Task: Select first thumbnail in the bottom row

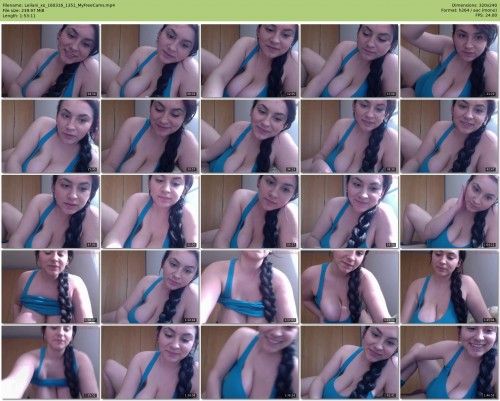Action: (x=50, y=362)
